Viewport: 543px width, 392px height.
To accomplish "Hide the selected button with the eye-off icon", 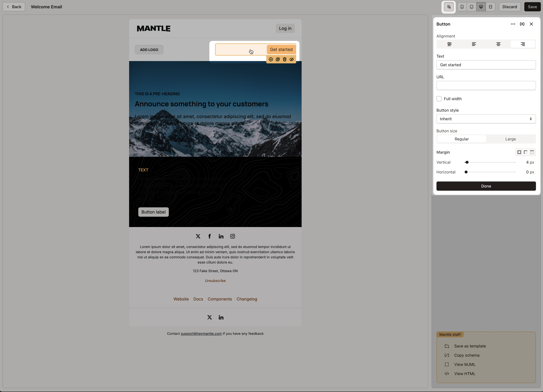I will [x=291, y=59].
